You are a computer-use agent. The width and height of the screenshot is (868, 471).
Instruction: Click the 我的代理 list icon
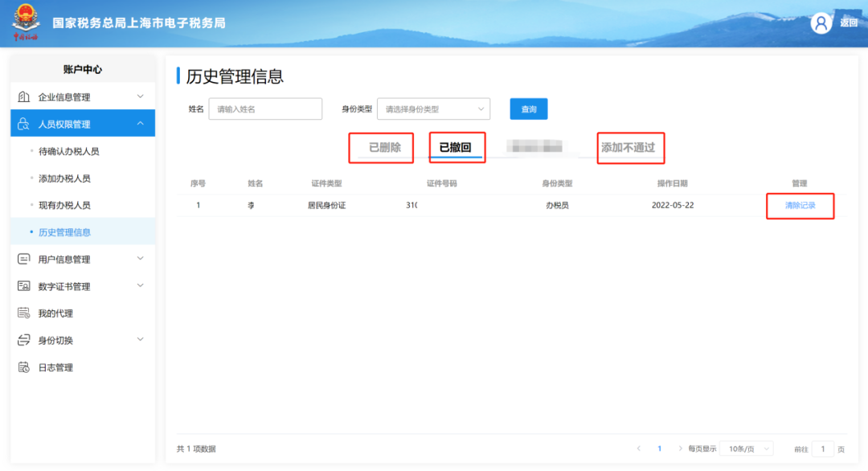[x=24, y=313]
